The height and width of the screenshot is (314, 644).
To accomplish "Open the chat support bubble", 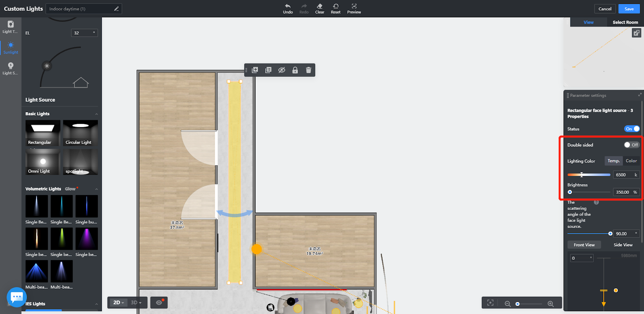I will 17,297.
